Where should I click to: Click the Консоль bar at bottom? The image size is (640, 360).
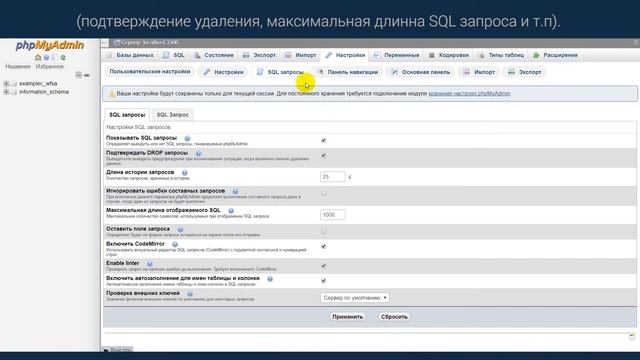pyautogui.click(x=118, y=350)
